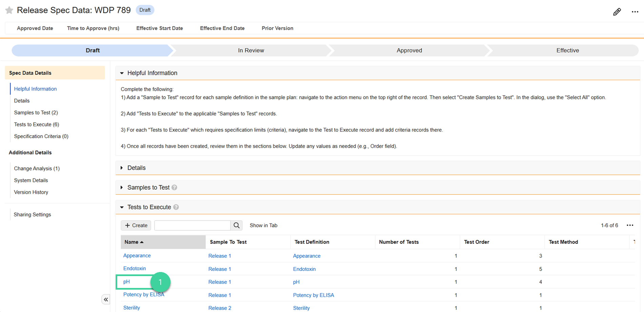The height and width of the screenshot is (312, 644).
Task: Click the favorite star icon beside the title
Action: [9, 10]
